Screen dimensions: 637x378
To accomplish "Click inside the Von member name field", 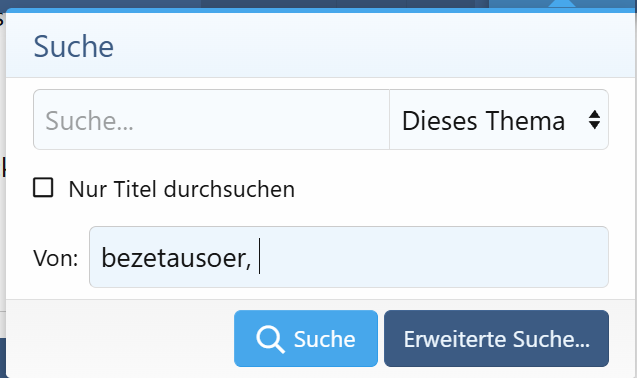I will 349,257.
